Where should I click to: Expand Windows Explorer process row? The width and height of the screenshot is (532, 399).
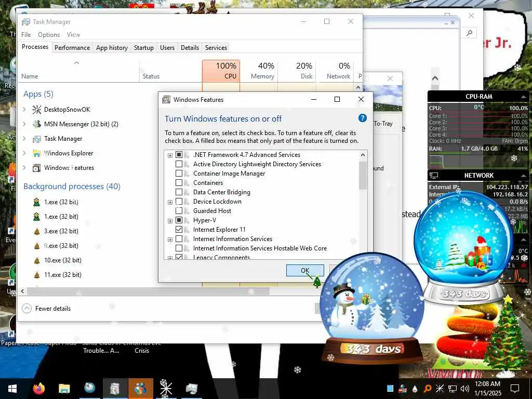[x=24, y=153]
